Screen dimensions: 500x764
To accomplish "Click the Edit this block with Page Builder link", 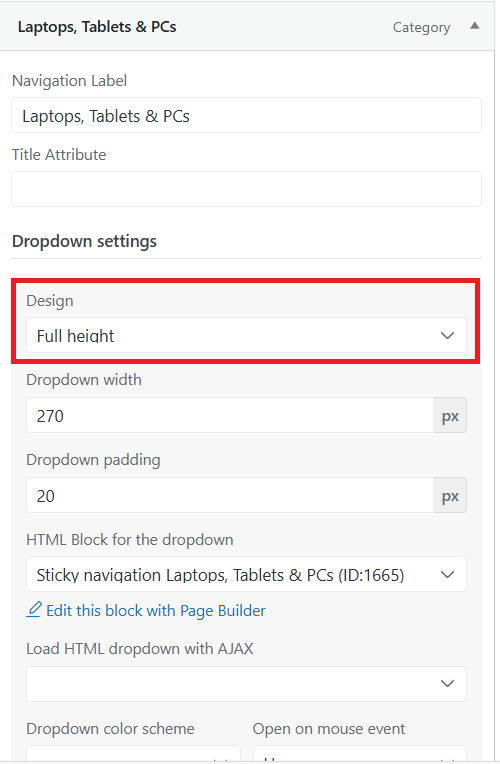I will point(156,611).
